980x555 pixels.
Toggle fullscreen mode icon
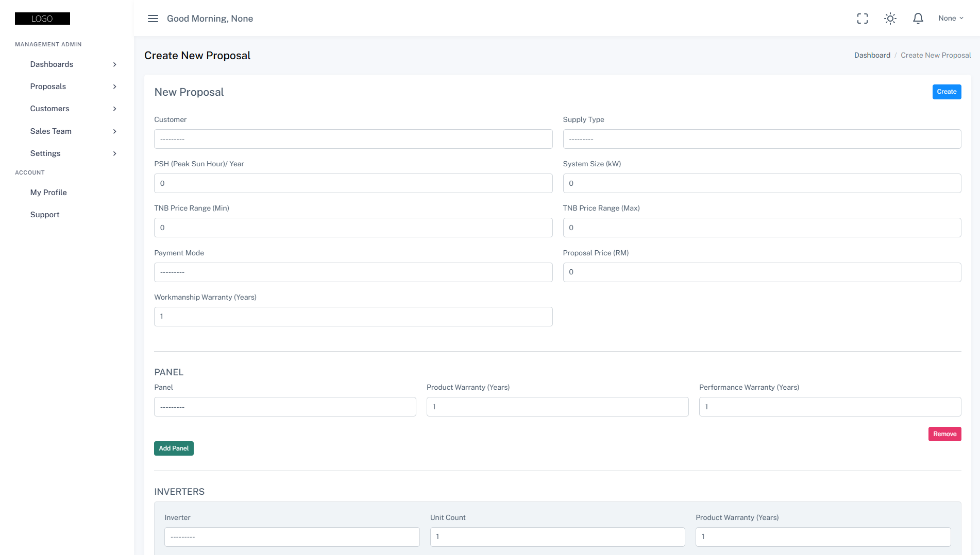coord(862,19)
